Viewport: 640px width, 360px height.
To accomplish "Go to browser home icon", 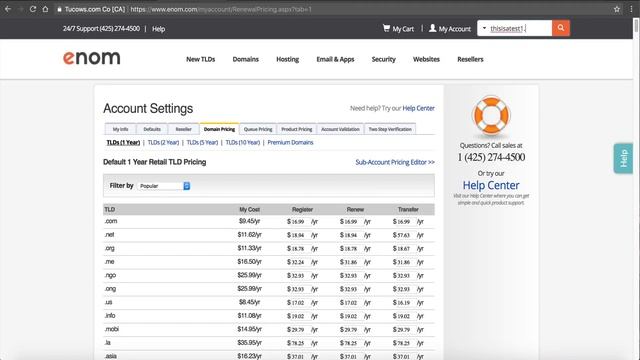I will 45,9.
